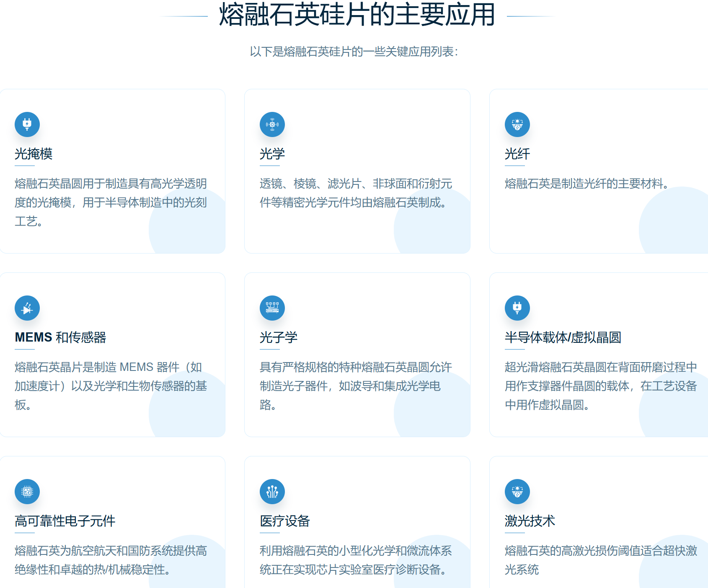
Task: Click the description mentioning 透镜、棱镜、滤光片
Action: tap(356, 193)
